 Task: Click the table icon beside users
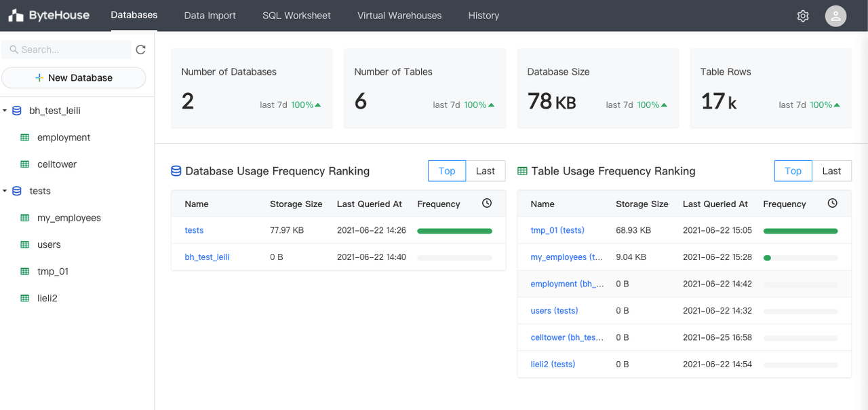pyautogui.click(x=25, y=244)
